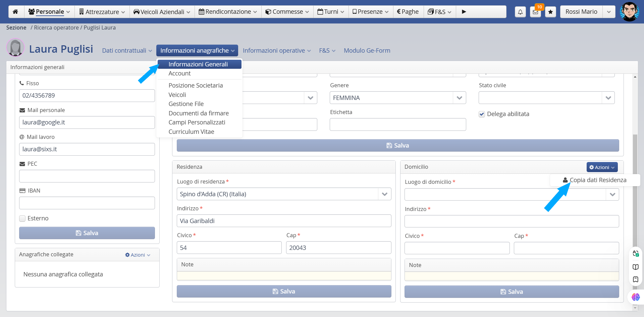Click the favorites star icon
Viewport: 644px width, 317px height.
550,12
